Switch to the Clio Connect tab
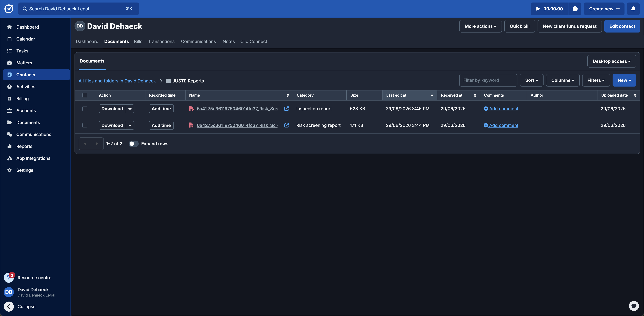This screenshot has width=644, height=316. point(253,41)
